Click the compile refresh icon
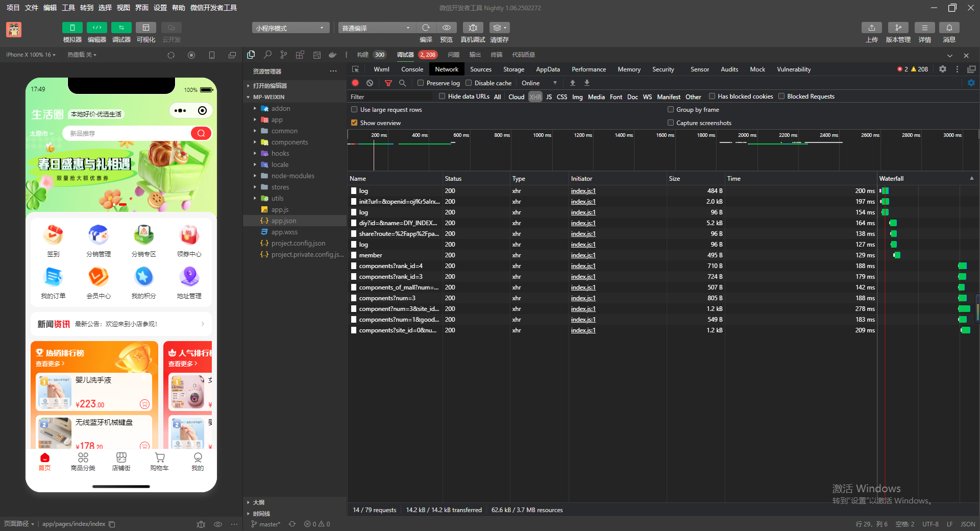The image size is (980, 531). click(426, 28)
